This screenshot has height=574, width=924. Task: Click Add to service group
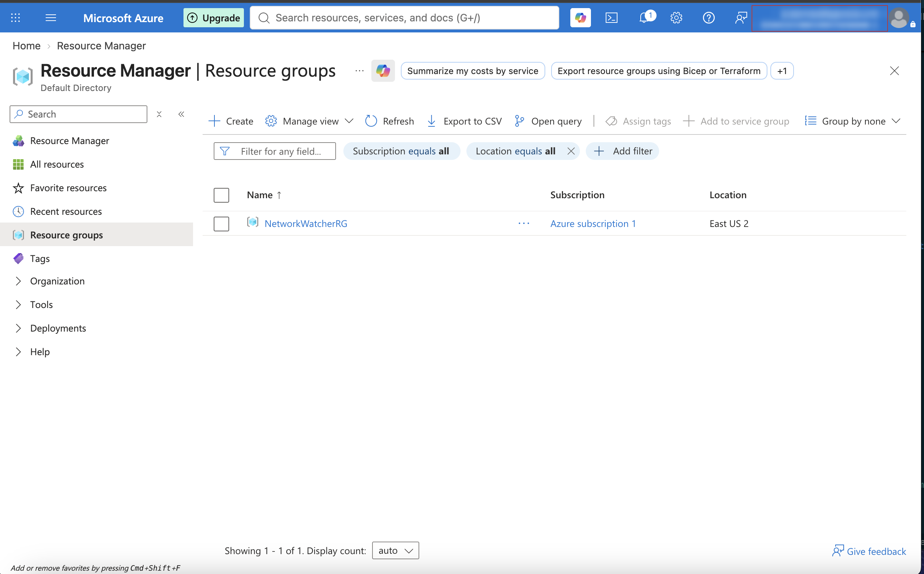(x=736, y=121)
